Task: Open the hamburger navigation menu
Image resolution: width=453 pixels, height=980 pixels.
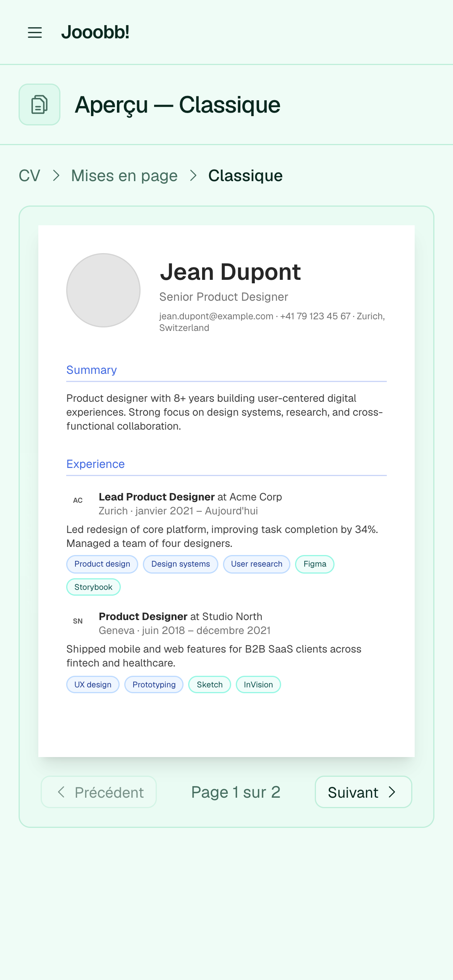Action: (35, 33)
